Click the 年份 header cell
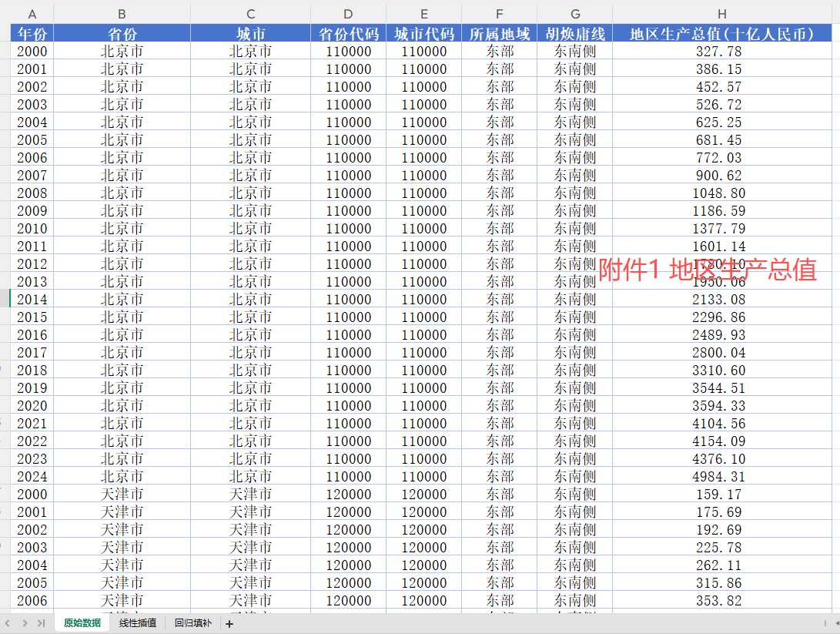Viewport: 840px width, 634px height. [32, 33]
